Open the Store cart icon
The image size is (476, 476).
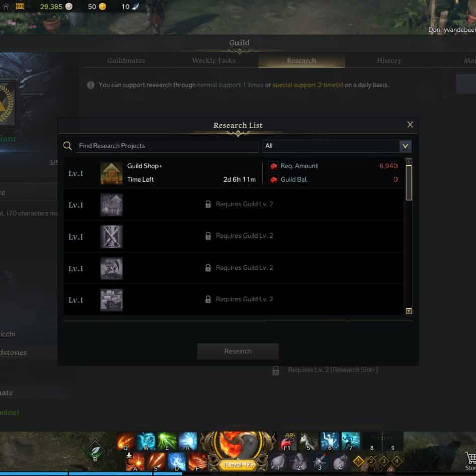click(470, 460)
